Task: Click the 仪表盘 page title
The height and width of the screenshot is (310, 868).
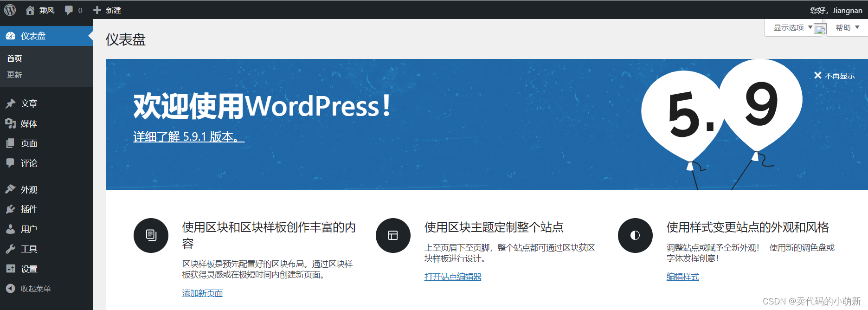Action: tap(126, 39)
